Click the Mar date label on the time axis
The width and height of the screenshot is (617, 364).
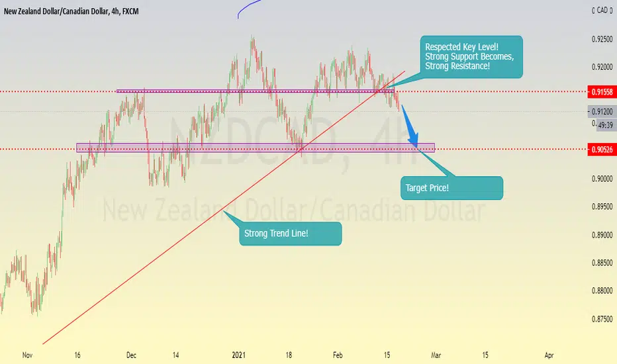[x=436, y=355]
